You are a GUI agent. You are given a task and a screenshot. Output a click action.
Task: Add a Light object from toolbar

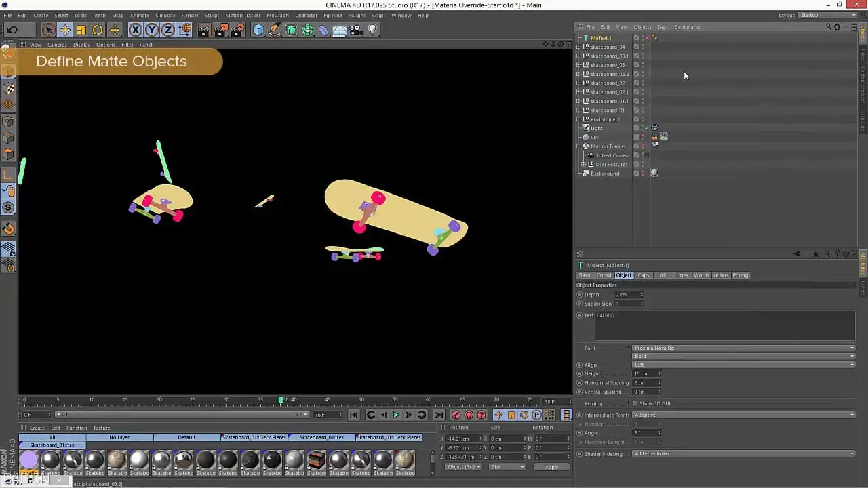372,30
